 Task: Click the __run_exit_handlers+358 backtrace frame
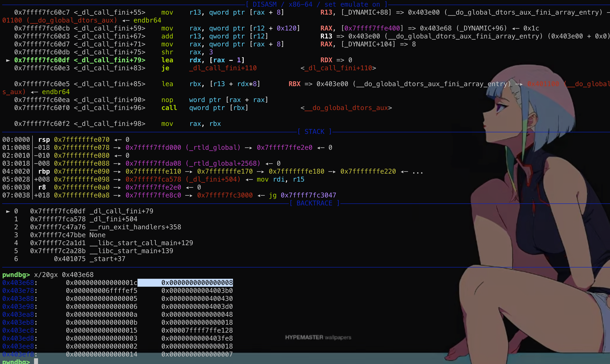[135, 227]
